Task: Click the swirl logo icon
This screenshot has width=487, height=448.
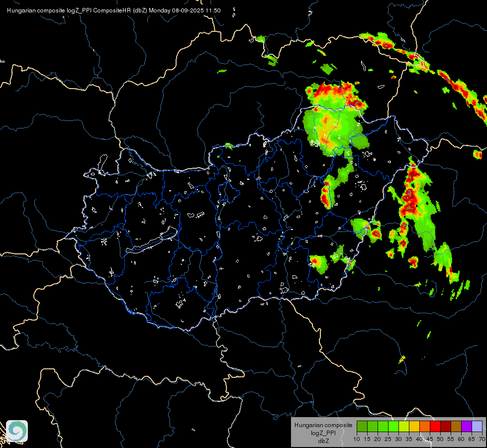Action: [x=17, y=431]
